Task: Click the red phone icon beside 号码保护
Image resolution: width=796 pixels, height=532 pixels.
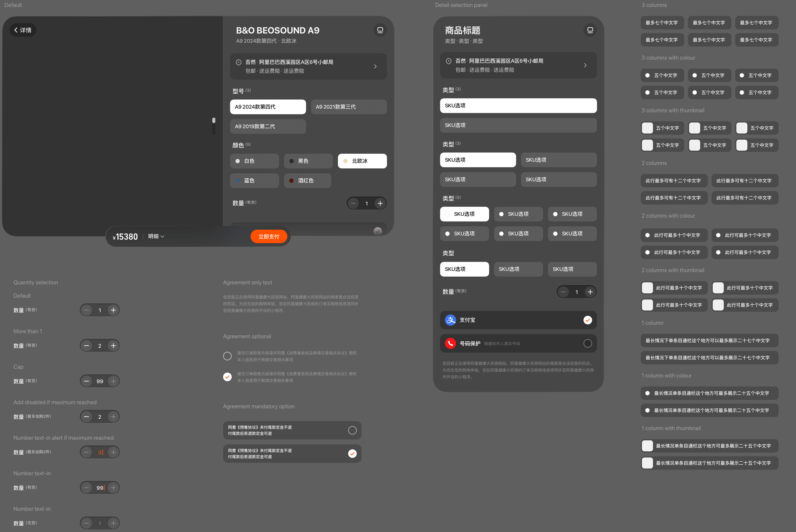Action: point(450,343)
